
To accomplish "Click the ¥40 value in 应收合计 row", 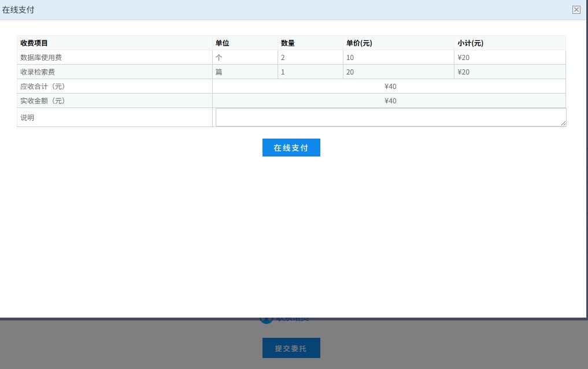I will [390, 87].
